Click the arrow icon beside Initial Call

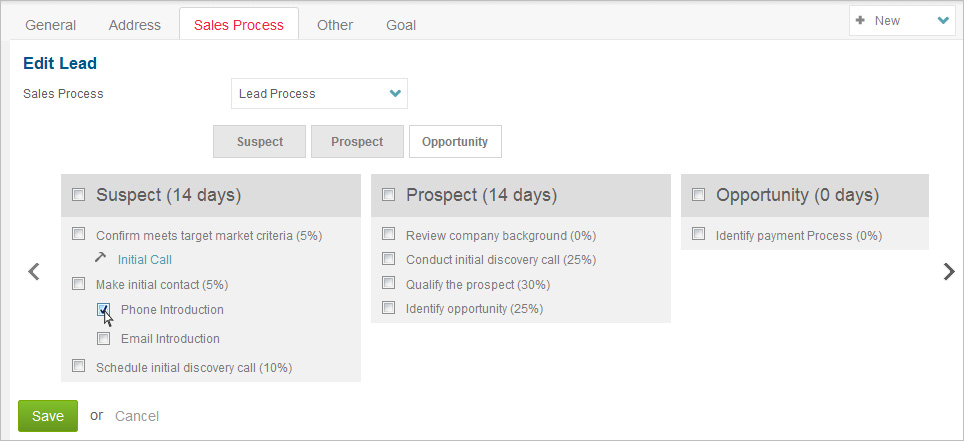point(100,258)
